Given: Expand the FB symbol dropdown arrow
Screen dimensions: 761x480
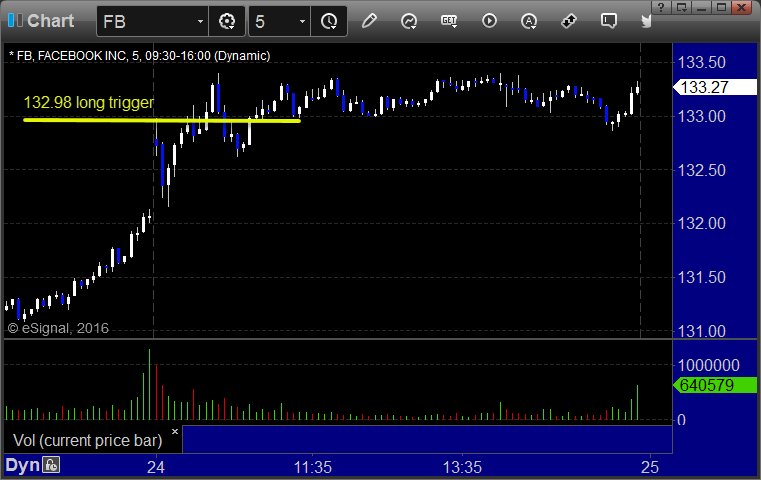Looking at the screenshot, I should click(x=200, y=21).
